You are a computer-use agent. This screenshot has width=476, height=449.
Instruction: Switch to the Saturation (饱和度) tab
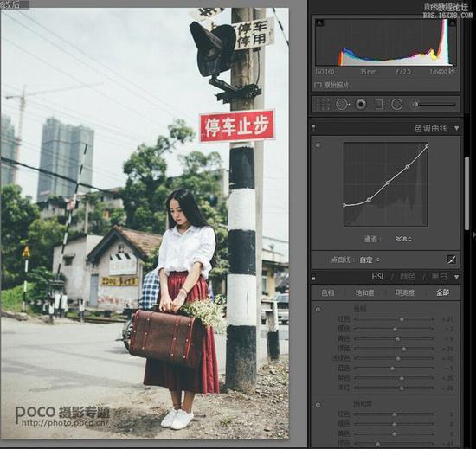(365, 293)
